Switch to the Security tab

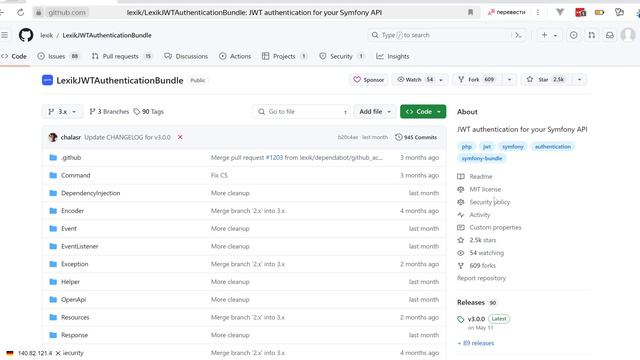[x=342, y=56]
